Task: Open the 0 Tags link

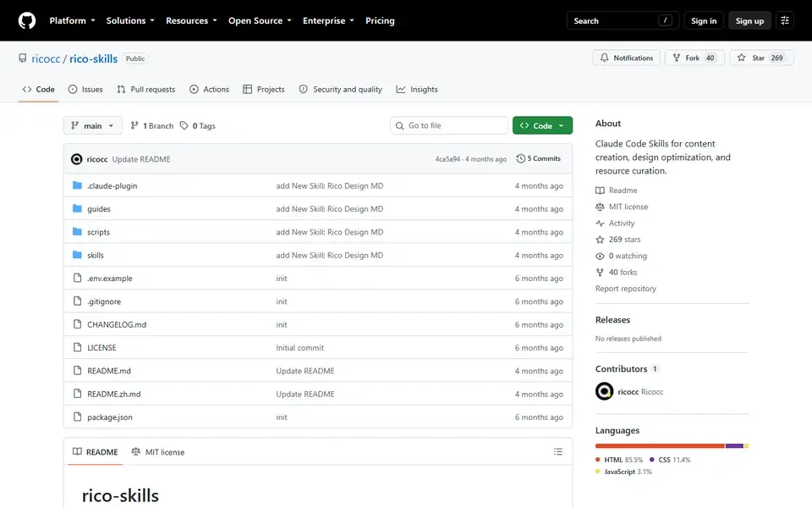Action: point(197,125)
